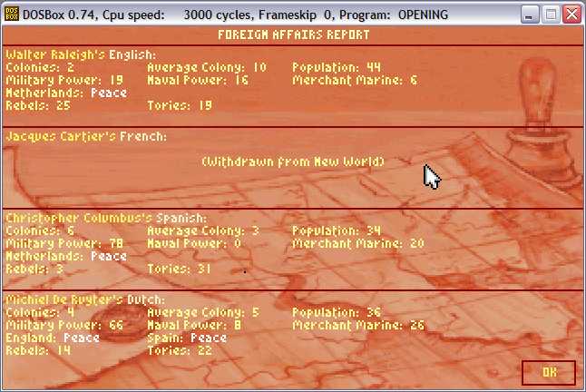Click Dutch "England: Peace" status
The image size is (586, 392).
tap(53, 338)
